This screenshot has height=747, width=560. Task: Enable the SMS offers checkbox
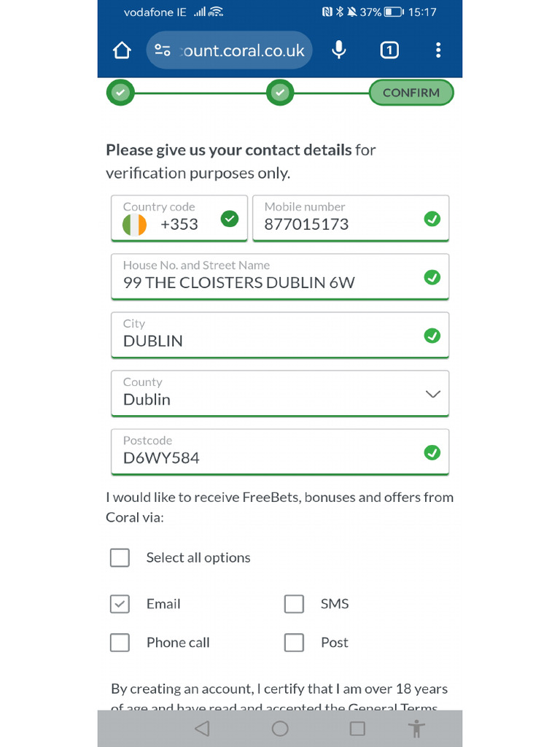(x=294, y=604)
